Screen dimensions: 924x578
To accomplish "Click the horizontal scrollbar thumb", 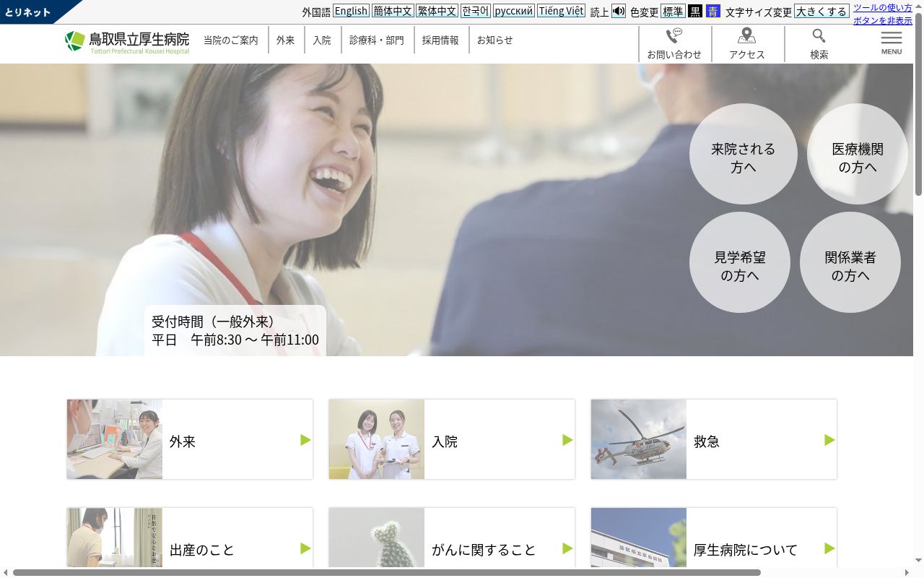I will click(387, 572).
